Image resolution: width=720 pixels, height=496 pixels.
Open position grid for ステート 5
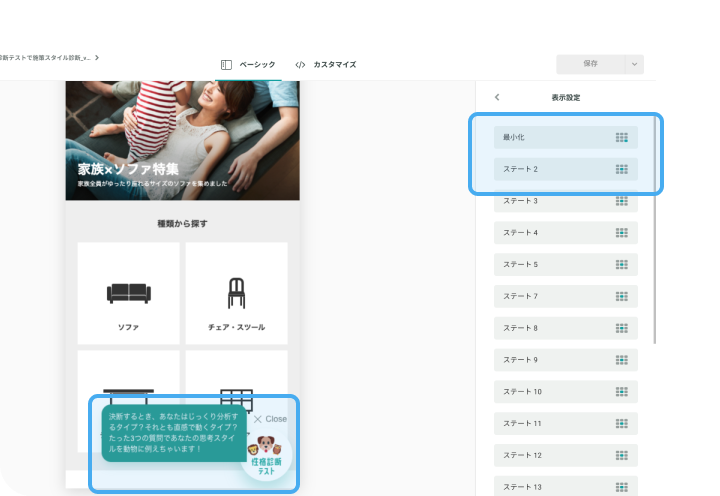[622, 265]
